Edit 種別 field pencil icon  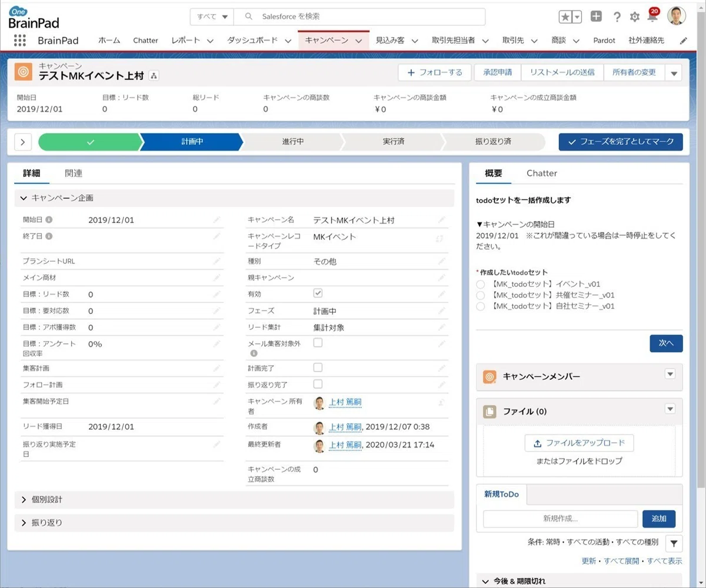[442, 261]
